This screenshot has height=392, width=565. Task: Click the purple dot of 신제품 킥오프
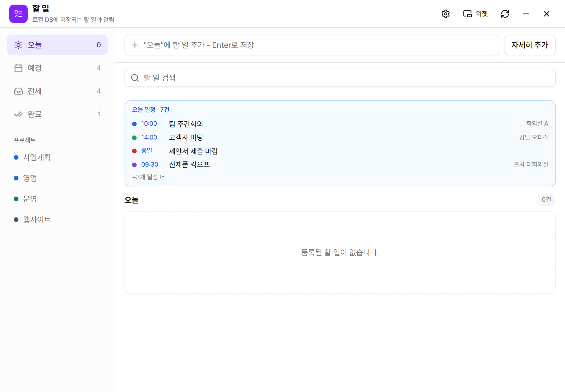click(x=134, y=165)
